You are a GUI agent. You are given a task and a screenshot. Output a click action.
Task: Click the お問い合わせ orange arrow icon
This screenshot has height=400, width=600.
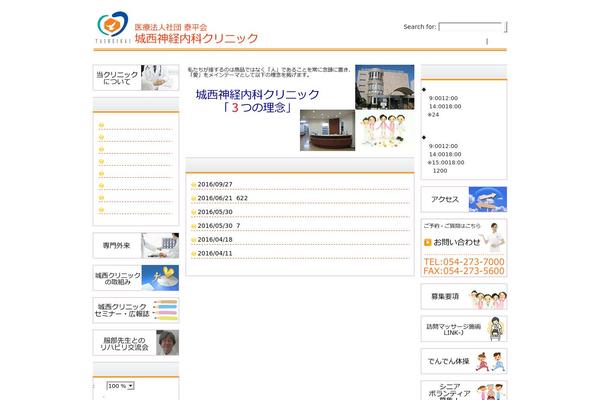pyautogui.click(x=428, y=242)
